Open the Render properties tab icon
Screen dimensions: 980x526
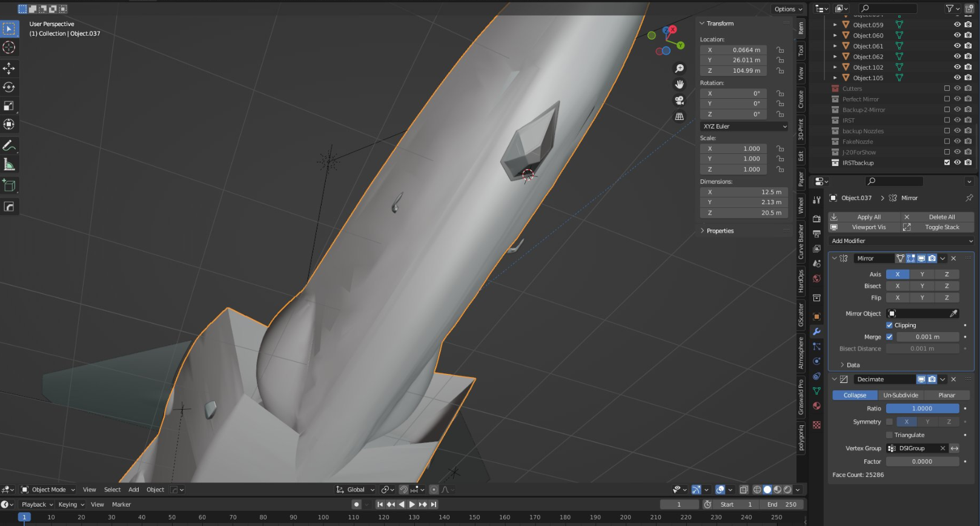816,218
